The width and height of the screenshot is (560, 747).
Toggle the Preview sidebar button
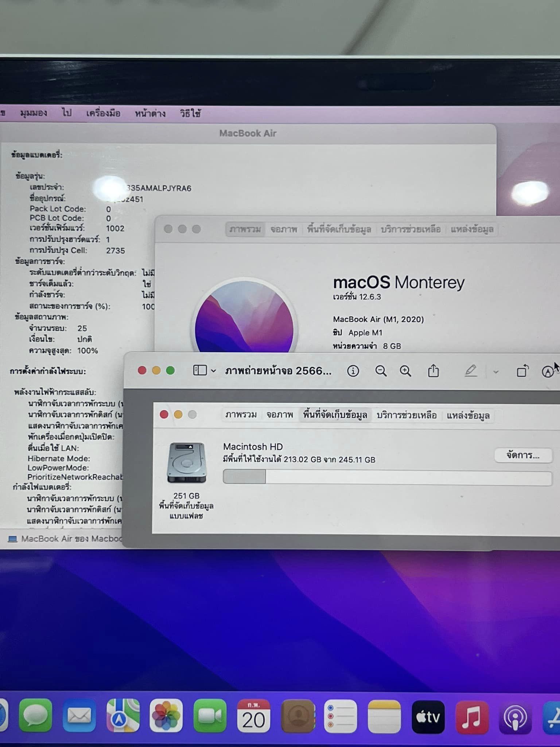(200, 371)
